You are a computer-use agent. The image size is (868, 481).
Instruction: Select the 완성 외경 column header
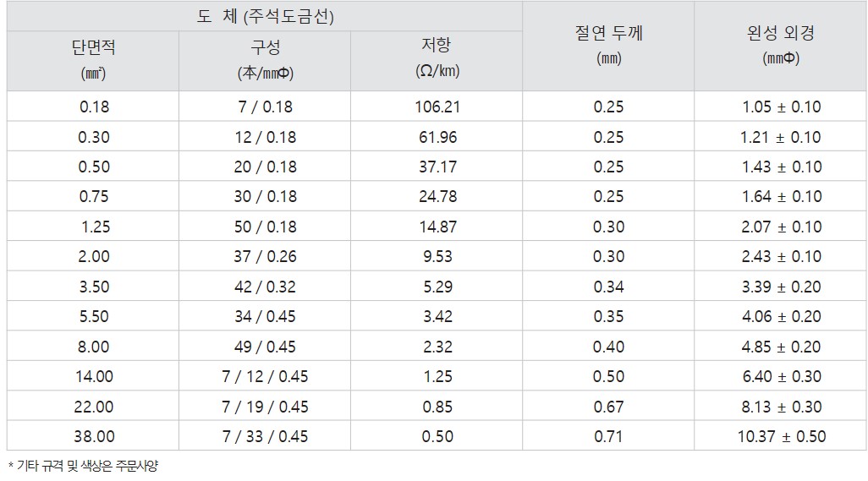pos(781,46)
